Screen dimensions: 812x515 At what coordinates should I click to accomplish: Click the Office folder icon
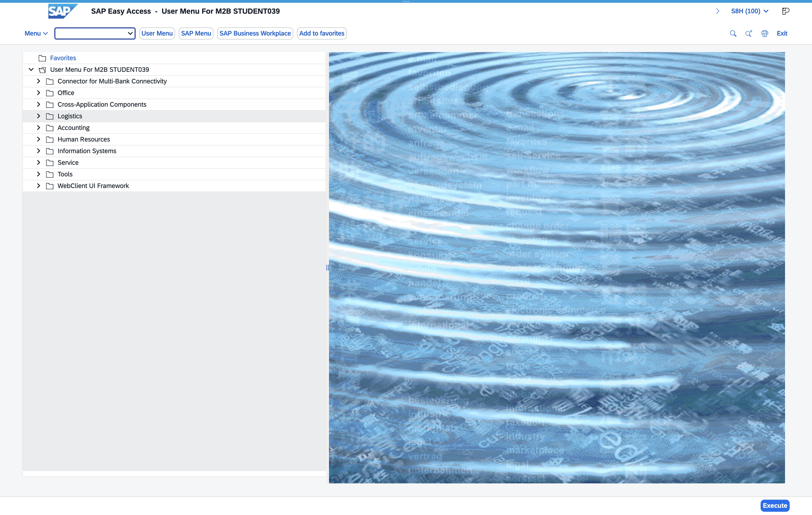point(50,93)
